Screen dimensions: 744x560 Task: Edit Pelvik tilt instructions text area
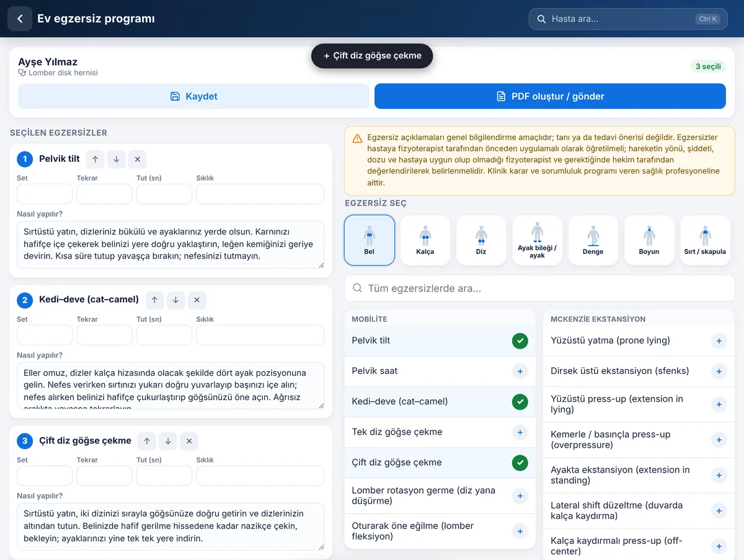click(170, 245)
